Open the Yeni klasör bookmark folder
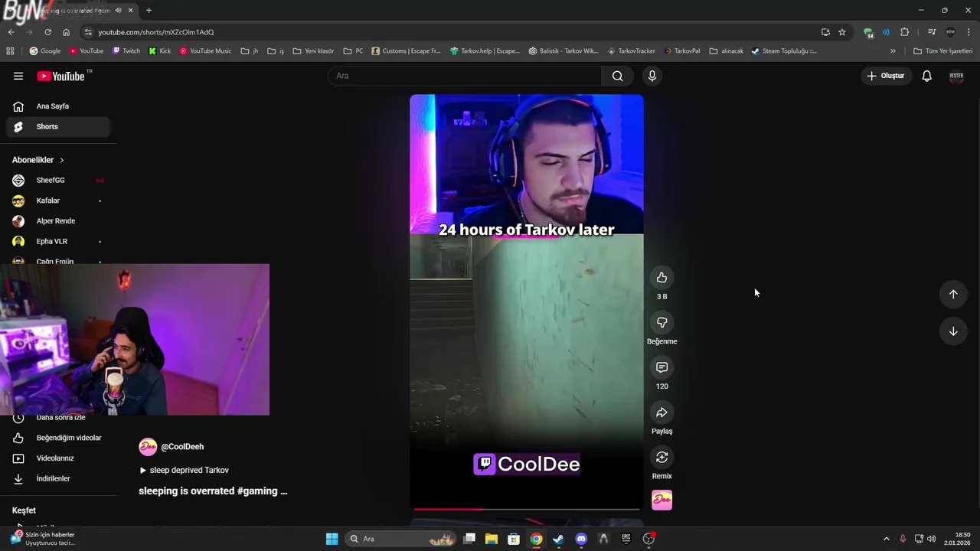Image resolution: width=980 pixels, height=551 pixels. 313,51
